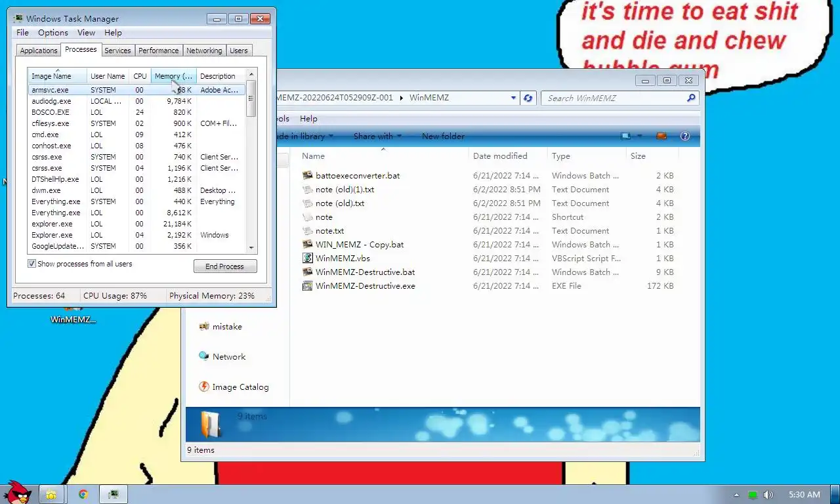Click the Angry Birds start button
Viewport: 840px width, 504px height.
(x=18, y=493)
